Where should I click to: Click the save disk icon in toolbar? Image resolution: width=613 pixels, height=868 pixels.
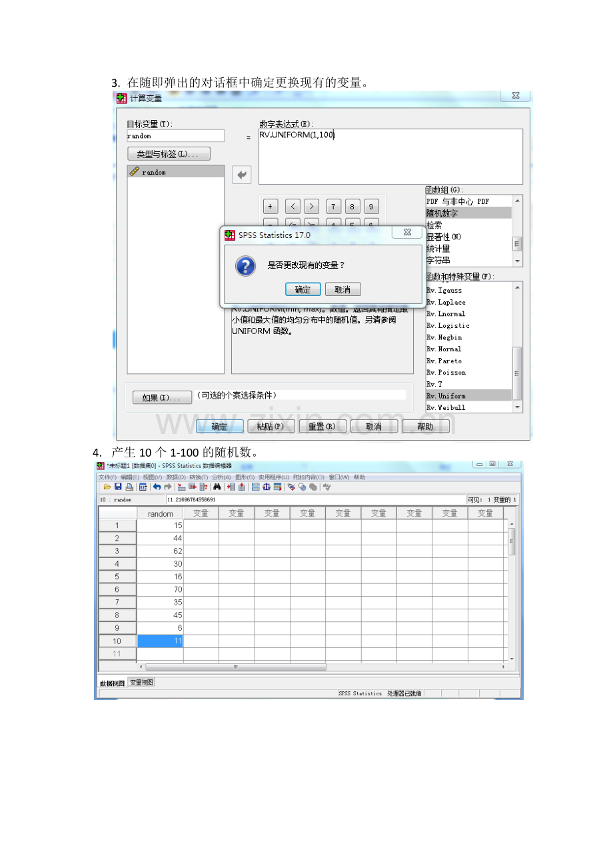(118, 487)
